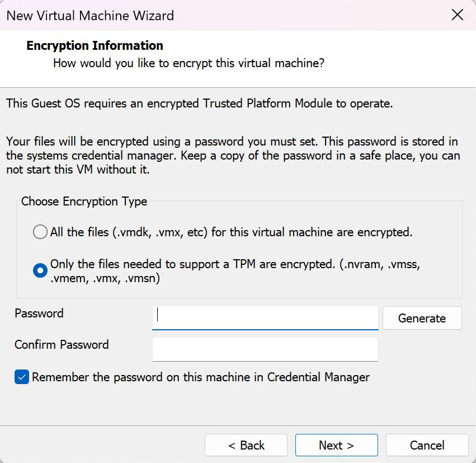This screenshot has height=463, width=476.
Task: Go to the previous step with Back
Action: click(246, 446)
